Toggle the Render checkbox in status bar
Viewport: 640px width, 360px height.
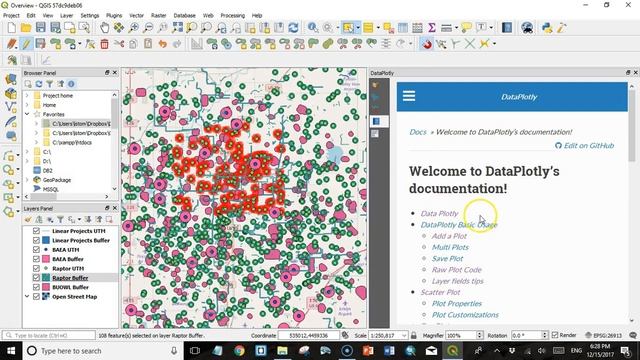[555, 335]
